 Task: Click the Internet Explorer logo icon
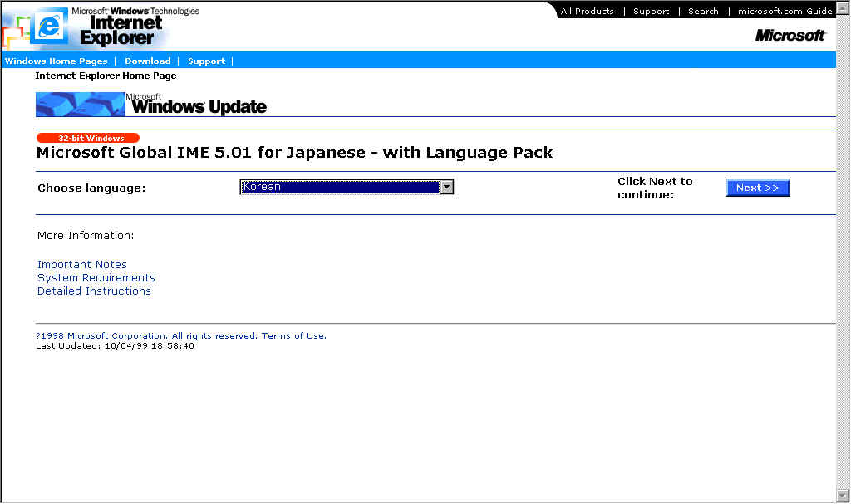point(50,26)
